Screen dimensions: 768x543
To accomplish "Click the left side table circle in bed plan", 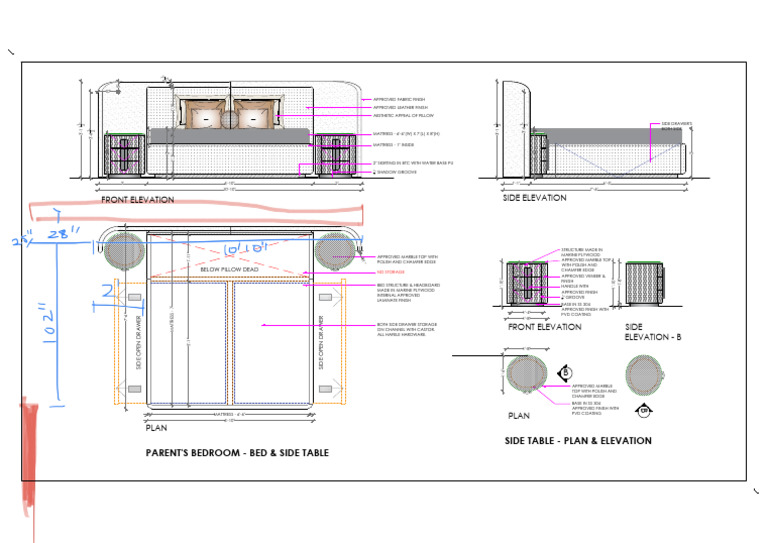I will point(124,251).
